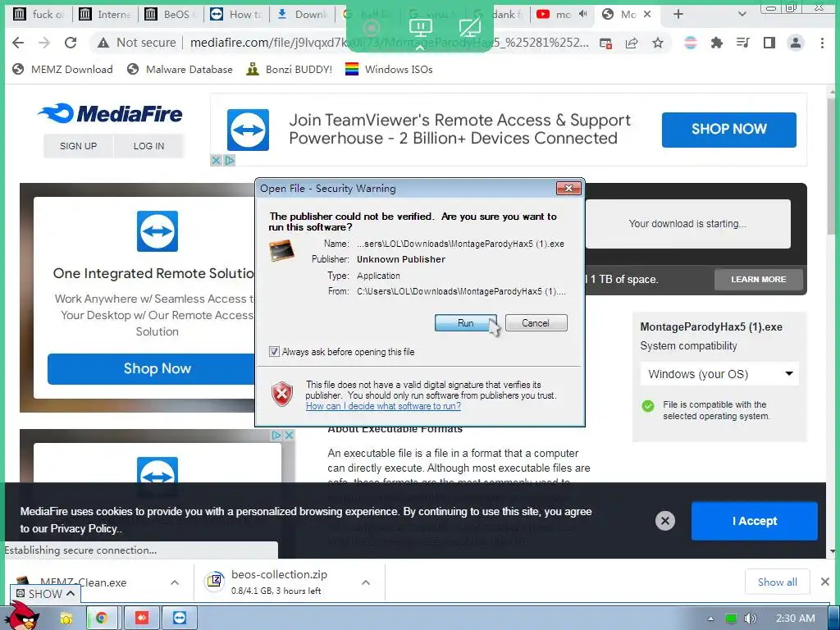840x630 pixels.
Task: Go back with the browser back arrow
Action: pyautogui.click(x=18, y=43)
